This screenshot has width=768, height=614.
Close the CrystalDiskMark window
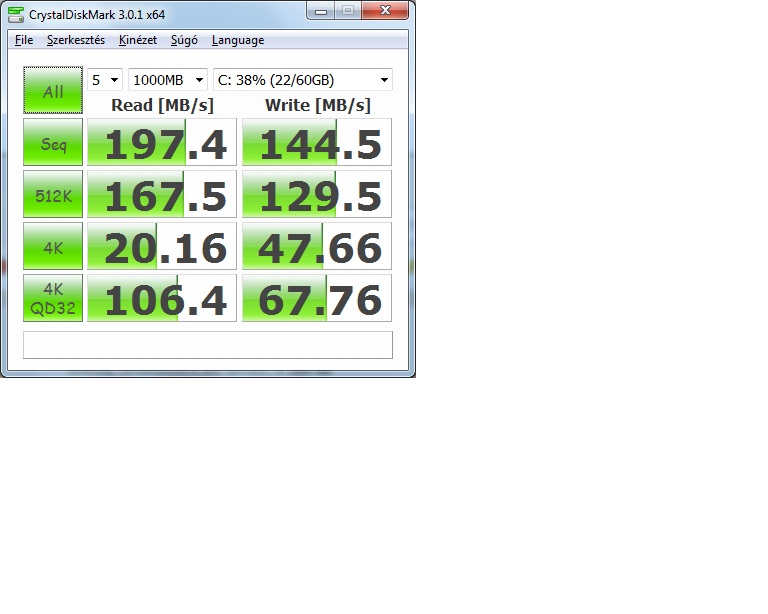(x=385, y=11)
